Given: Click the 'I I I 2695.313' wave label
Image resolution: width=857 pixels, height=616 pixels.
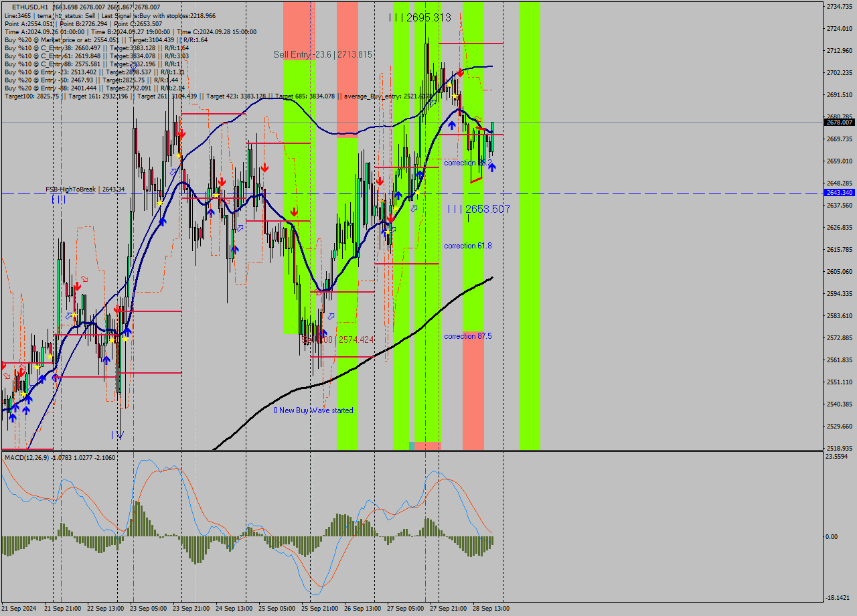Looking at the screenshot, I should tap(420, 17).
